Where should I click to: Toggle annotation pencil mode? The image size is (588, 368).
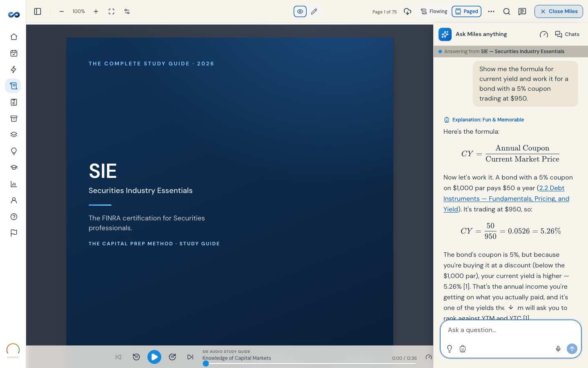pyautogui.click(x=314, y=11)
